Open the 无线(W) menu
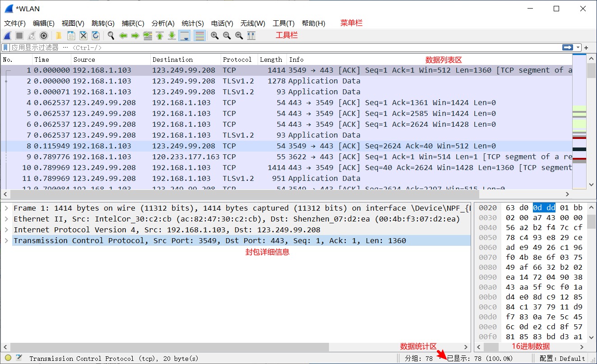Viewport: 597px width, 364px height. point(253,23)
